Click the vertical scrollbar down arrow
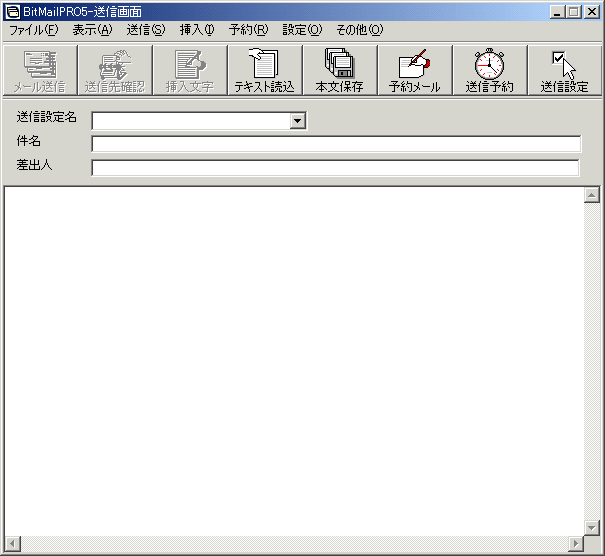Viewport: 605px width, 556px height. pyautogui.click(x=591, y=527)
